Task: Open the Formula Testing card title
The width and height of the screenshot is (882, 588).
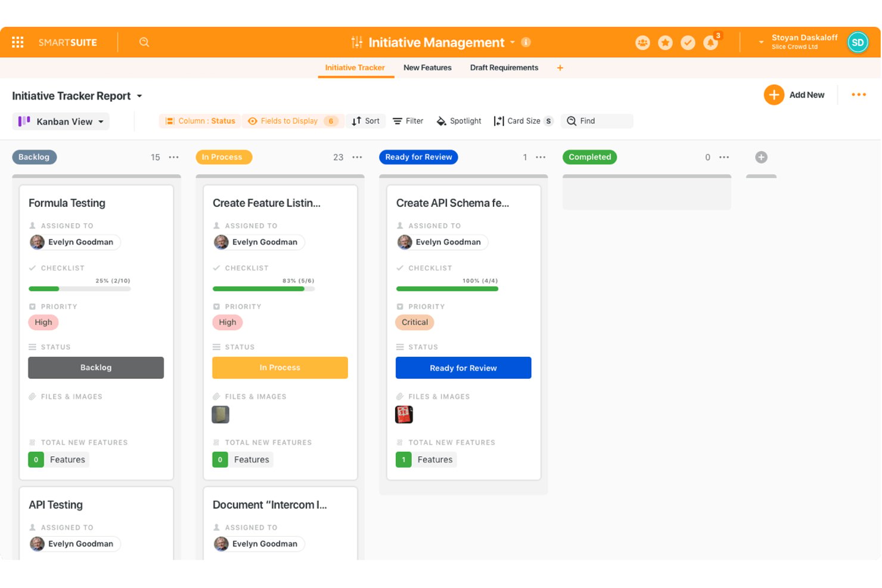Action: [67, 203]
